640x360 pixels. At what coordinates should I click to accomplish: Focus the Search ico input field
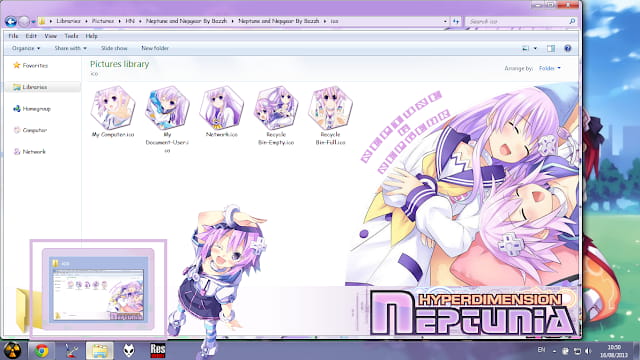click(x=517, y=21)
